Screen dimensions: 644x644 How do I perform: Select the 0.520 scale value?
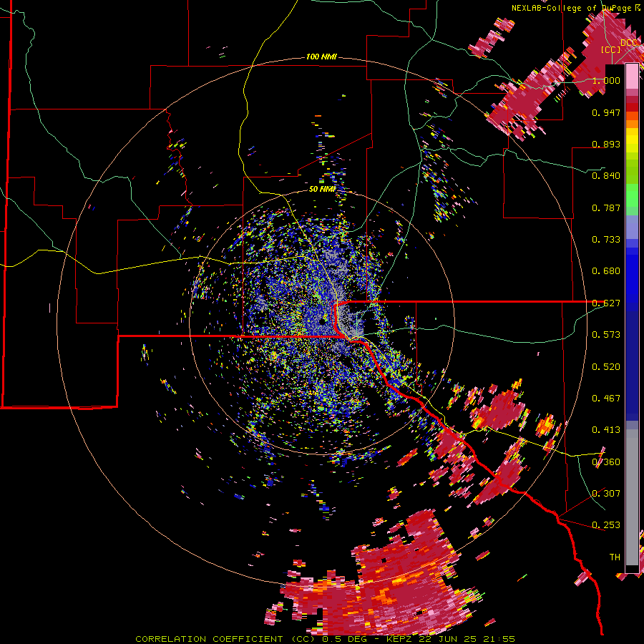point(606,367)
